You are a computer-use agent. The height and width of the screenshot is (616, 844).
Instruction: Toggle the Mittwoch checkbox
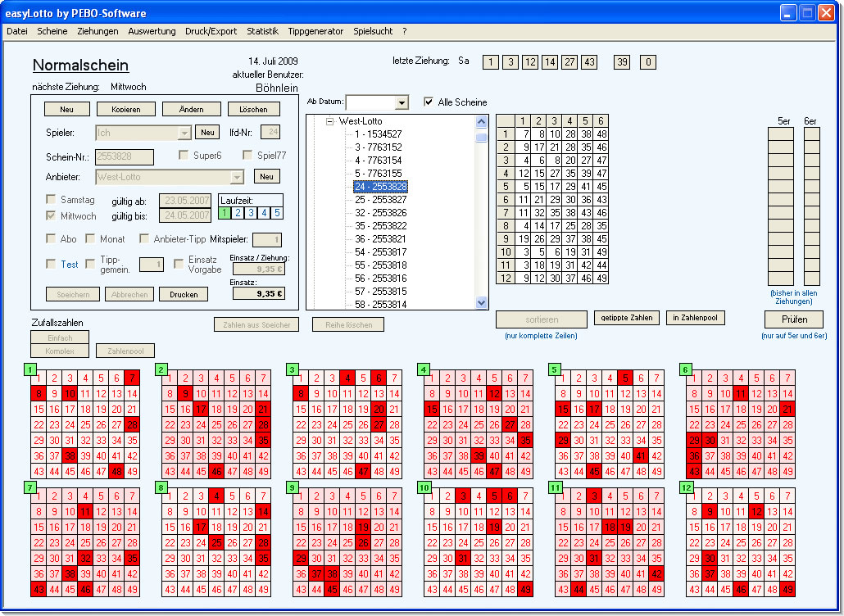(x=51, y=215)
